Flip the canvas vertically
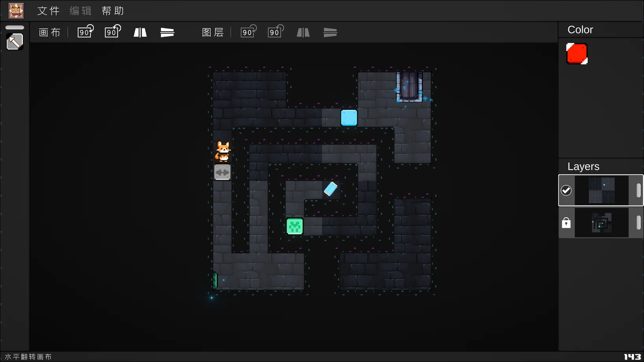The width and height of the screenshot is (644, 362). (167, 32)
